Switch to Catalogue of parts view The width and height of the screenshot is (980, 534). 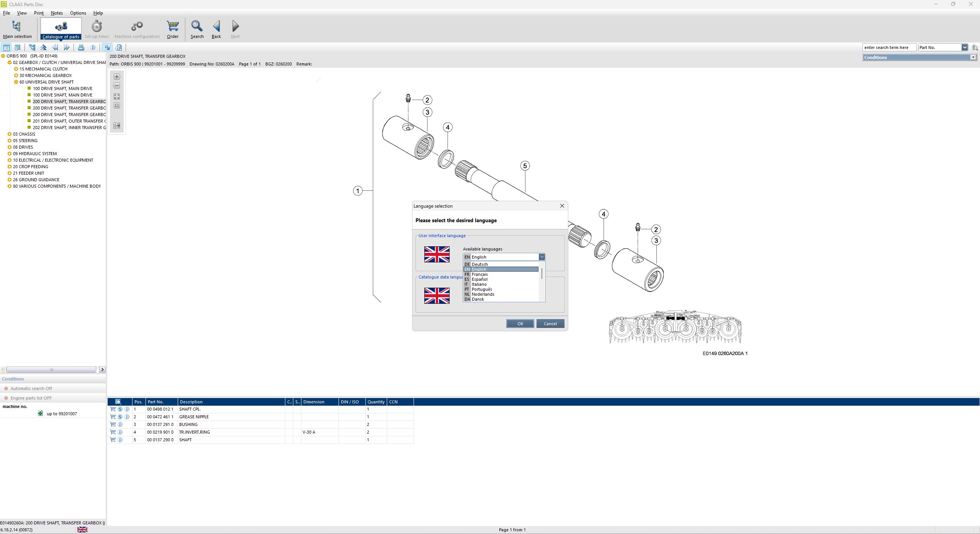tap(61, 29)
